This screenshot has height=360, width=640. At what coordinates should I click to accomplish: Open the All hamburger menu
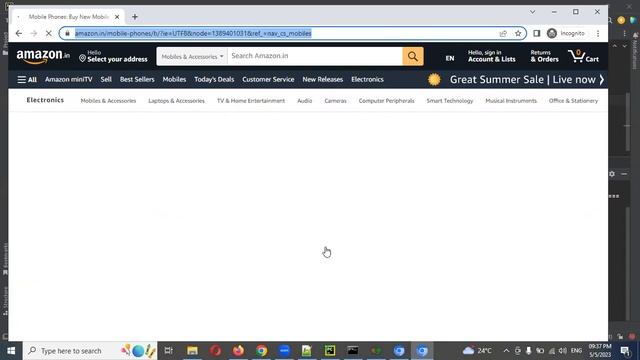pos(27,80)
